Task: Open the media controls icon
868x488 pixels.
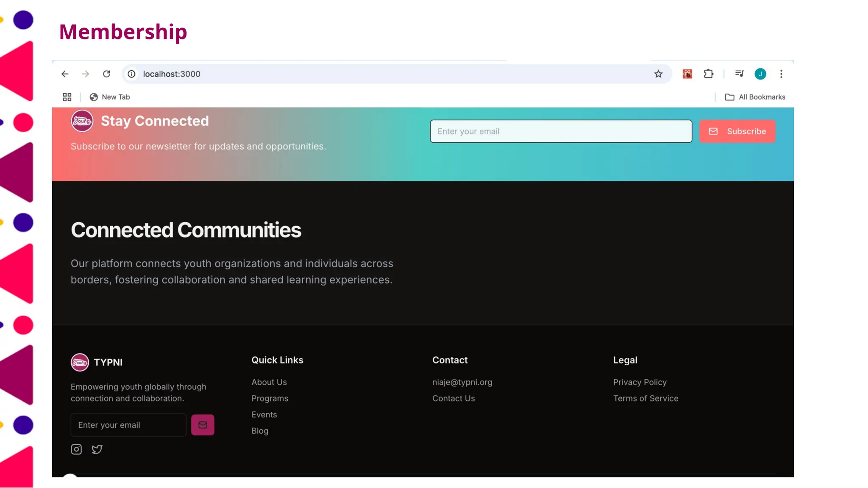Action: [740, 74]
